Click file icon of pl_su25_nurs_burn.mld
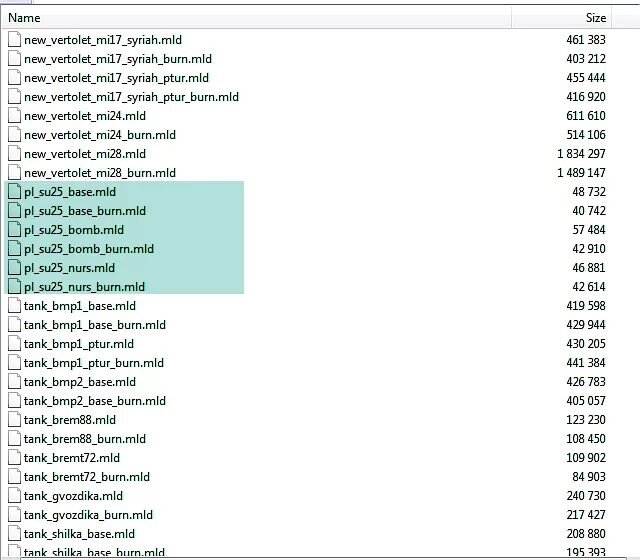Viewport: 640px width, 560px height. [14, 287]
